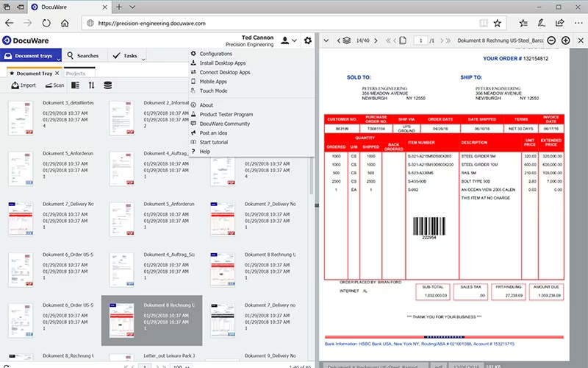Visit DocuWare Community
The width and height of the screenshot is (588, 368).
pyautogui.click(x=225, y=124)
